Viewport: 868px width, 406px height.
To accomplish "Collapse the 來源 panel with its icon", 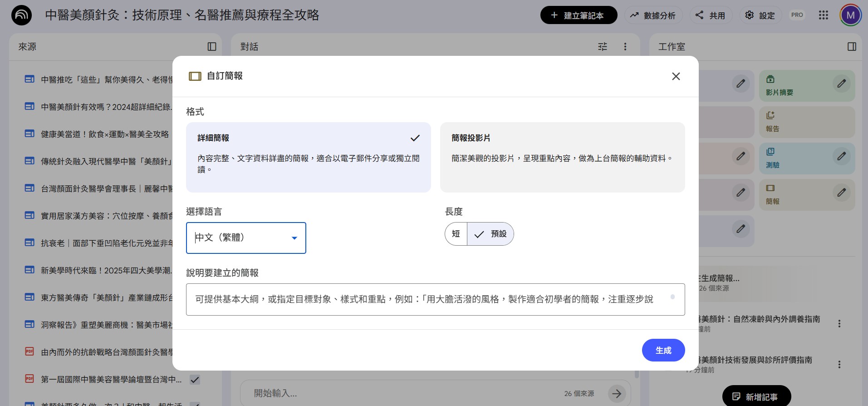I will pos(212,47).
